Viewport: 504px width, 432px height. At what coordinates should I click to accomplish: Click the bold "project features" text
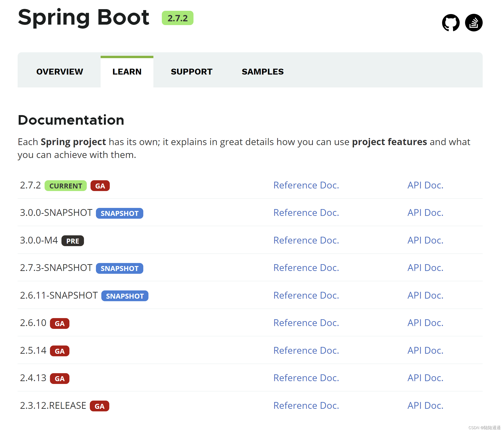click(389, 142)
